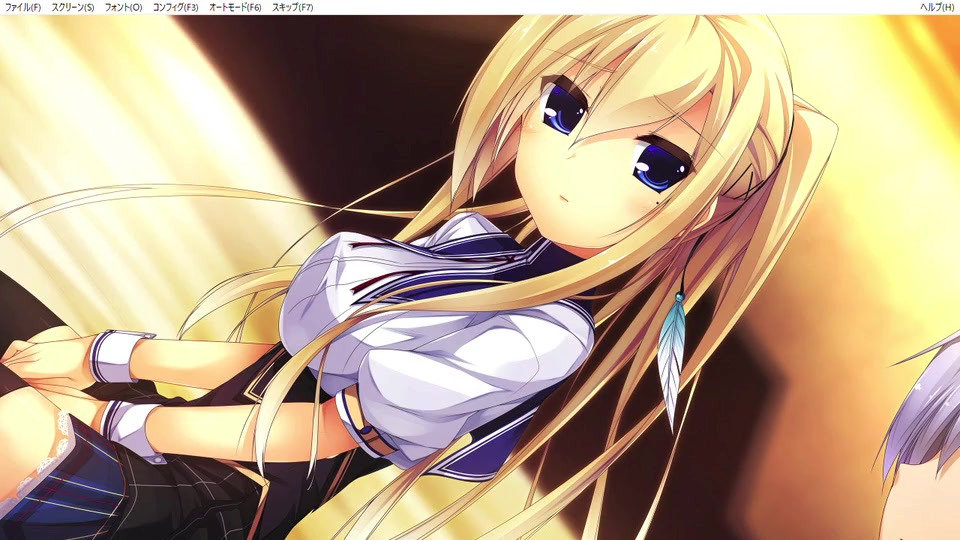Viewport: 960px width, 540px height.
Task: Click the スキップ(F7) menu item
Action: tap(293, 7)
